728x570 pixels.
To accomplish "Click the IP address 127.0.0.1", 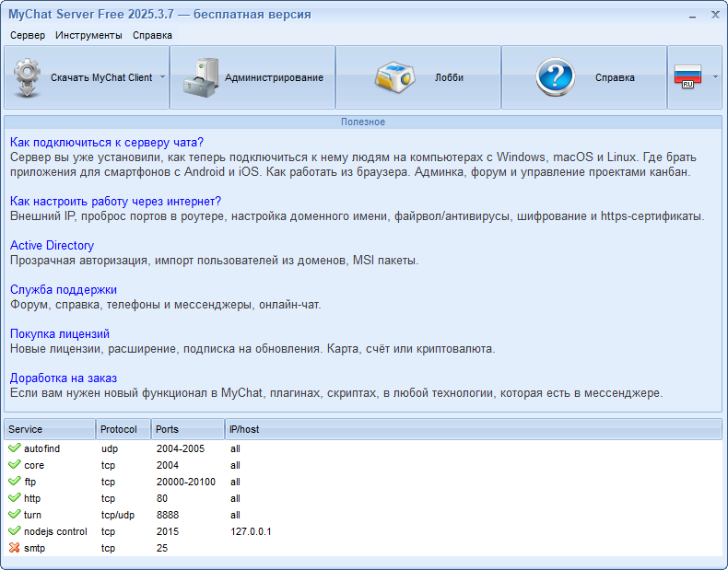I will click(x=251, y=531).
